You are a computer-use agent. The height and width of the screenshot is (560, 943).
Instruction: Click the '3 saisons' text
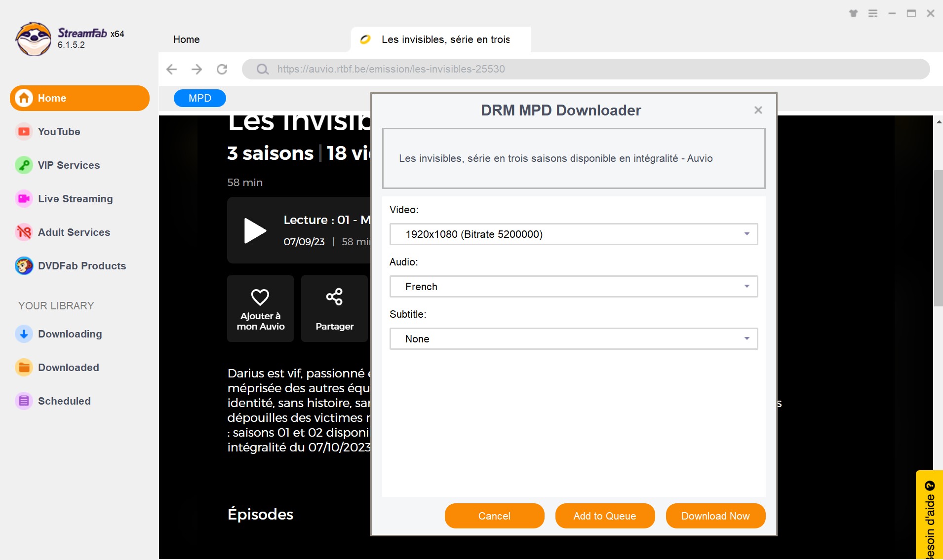pyautogui.click(x=270, y=153)
